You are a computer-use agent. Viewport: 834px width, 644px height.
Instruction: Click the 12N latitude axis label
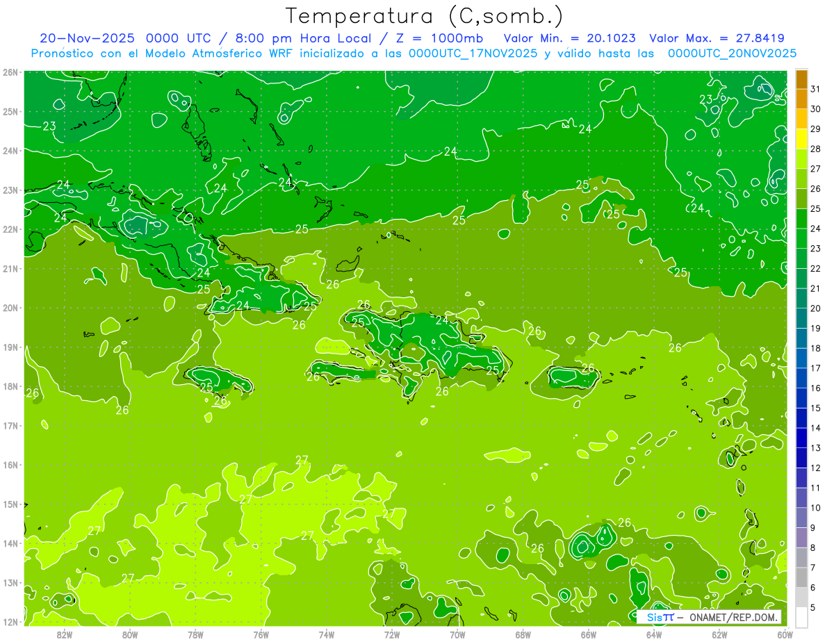point(10,622)
